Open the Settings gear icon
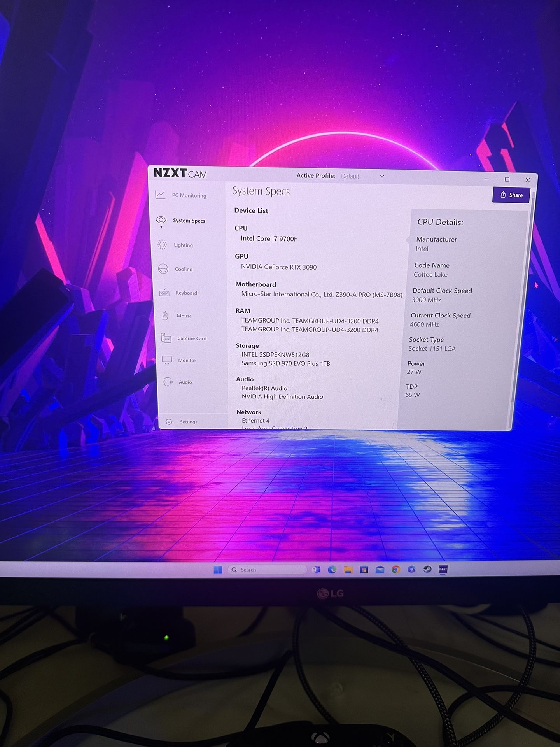The height and width of the screenshot is (747, 560). (169, 422)
